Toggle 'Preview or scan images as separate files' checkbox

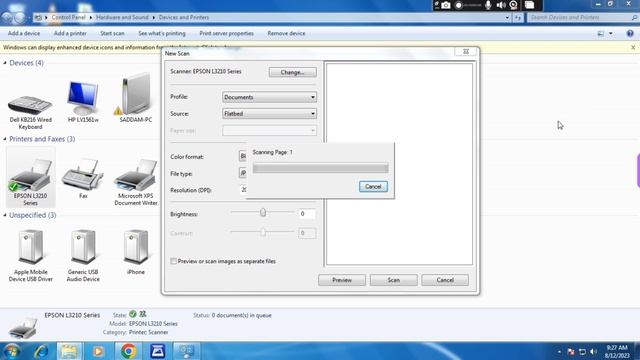pyautogui.click(x=173, y=261)
